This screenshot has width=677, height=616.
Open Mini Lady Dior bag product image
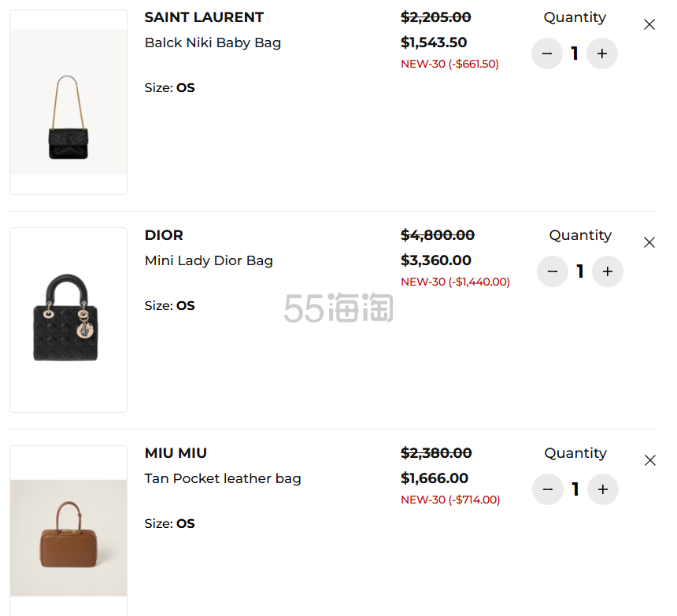[x=68, y=320]
